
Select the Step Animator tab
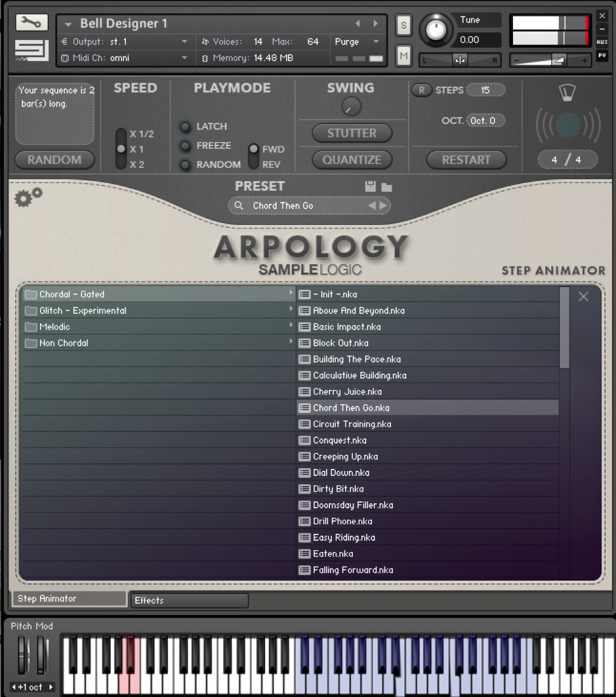[69, 599]
